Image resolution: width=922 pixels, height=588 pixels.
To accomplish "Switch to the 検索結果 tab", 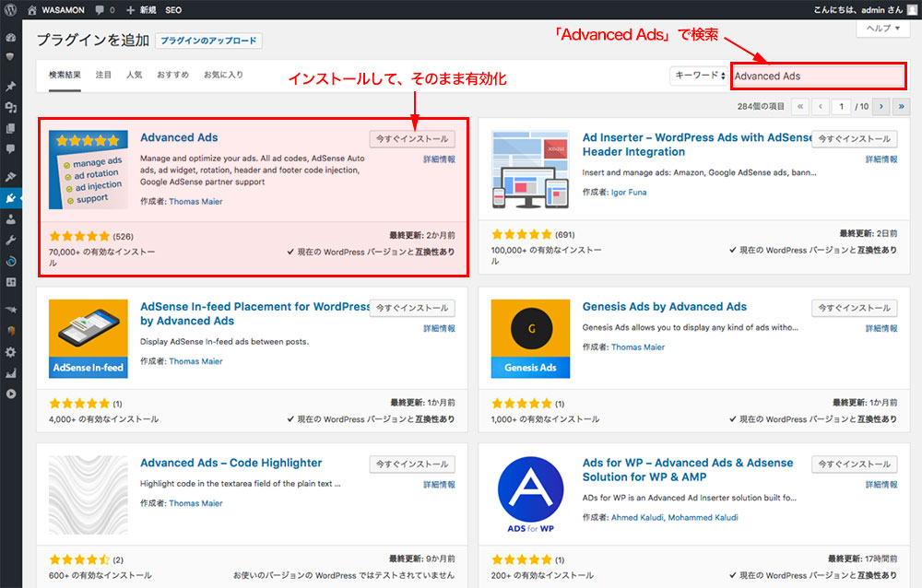I will point(65,76).
